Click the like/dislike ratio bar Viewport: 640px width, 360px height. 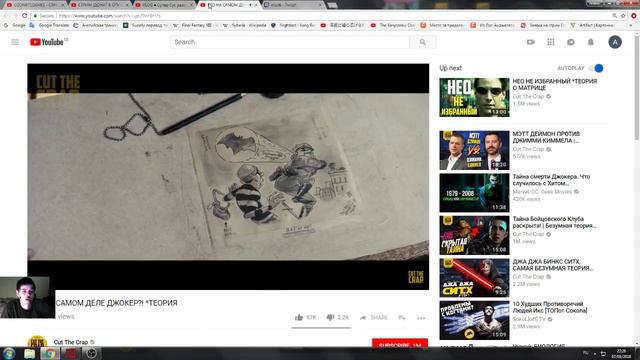point(321,327)
